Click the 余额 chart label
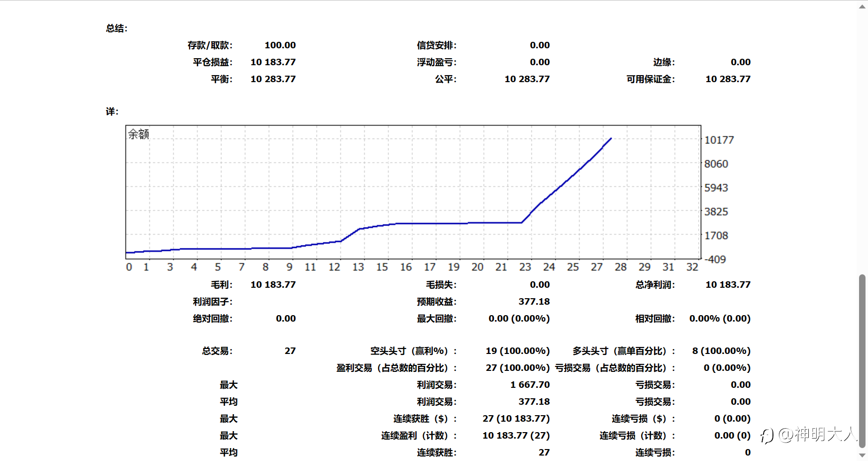This screenshot has height=461, width=868. (x=139, y=134)
